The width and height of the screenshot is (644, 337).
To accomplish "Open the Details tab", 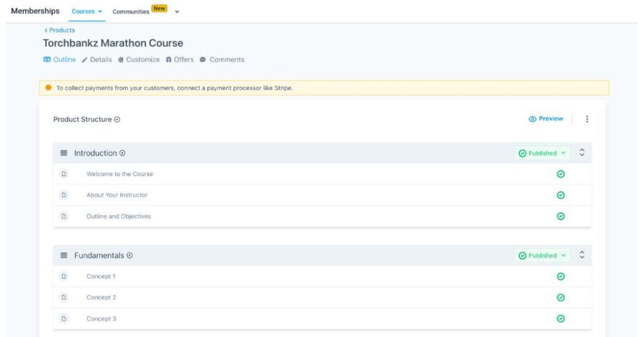I will pos(97,60).
